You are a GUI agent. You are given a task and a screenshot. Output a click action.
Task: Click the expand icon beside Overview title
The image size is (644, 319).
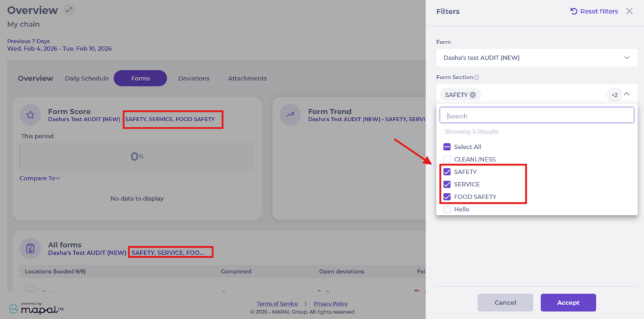click(x=69, y=10)
